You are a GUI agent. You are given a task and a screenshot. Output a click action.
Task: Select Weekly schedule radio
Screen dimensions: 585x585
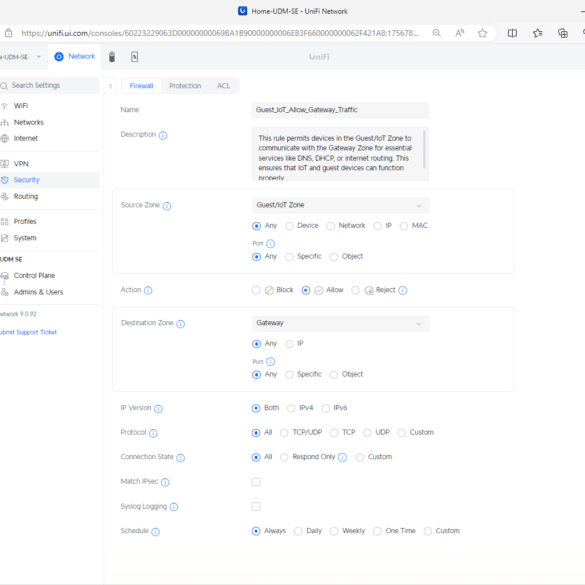pyautogui.click(x=334, y=531)
